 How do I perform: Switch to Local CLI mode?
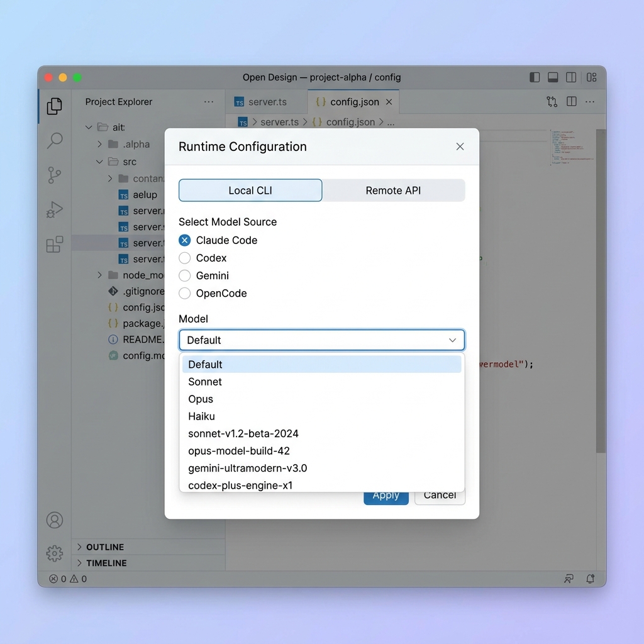(x=250, y=191)
